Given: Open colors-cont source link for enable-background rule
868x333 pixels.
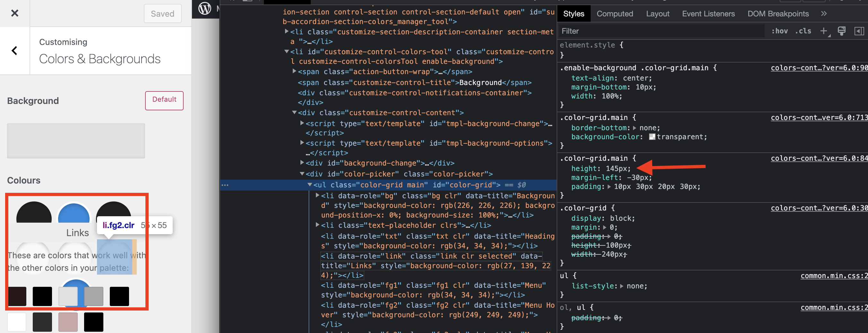Looking at the screenshot, I should 819,68.
